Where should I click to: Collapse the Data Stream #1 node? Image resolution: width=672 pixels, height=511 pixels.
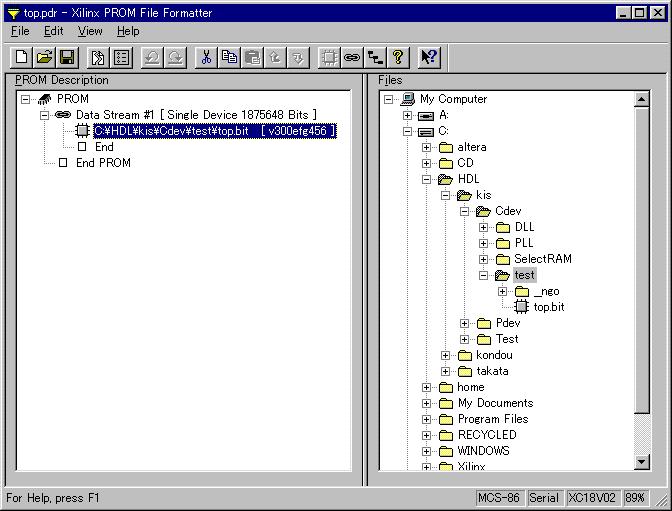[x=45, y=115]
